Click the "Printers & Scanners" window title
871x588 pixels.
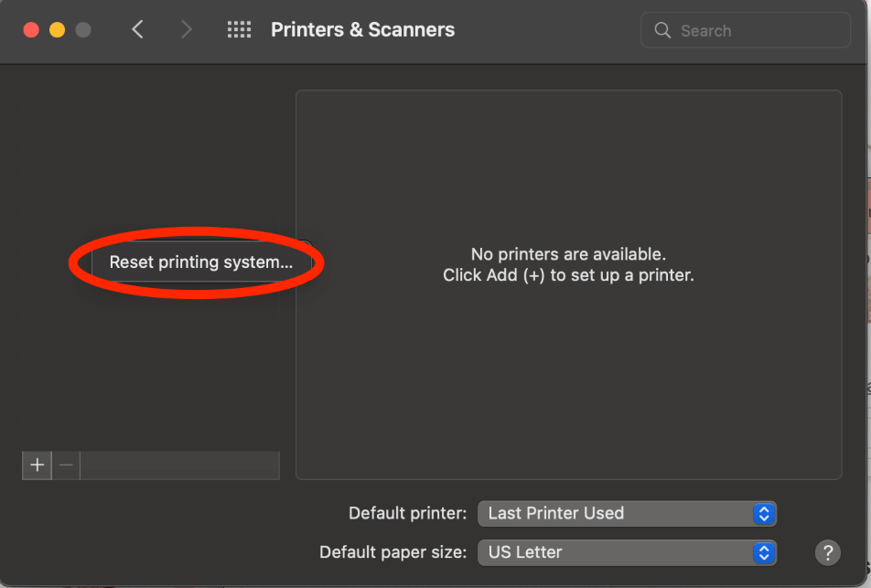(362, 30)
